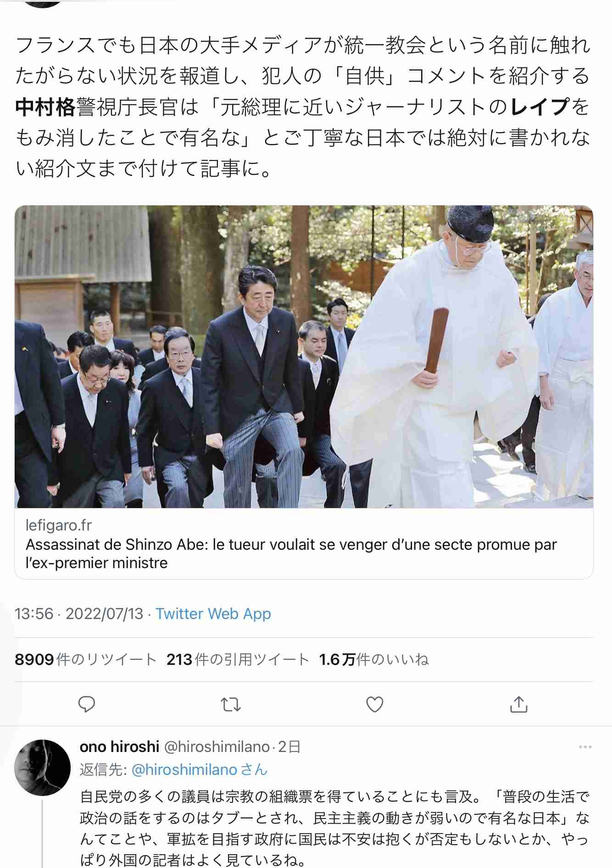This screenshot has height=868, width=612.
Task: Open ono hiroshi display name
Action: (x=119, y=746)
